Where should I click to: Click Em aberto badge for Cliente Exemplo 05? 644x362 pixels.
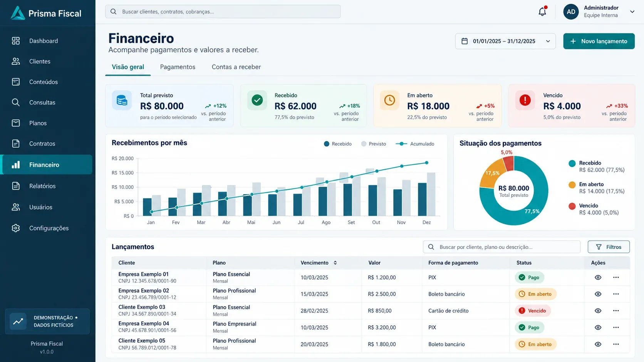tap(535, 344)
